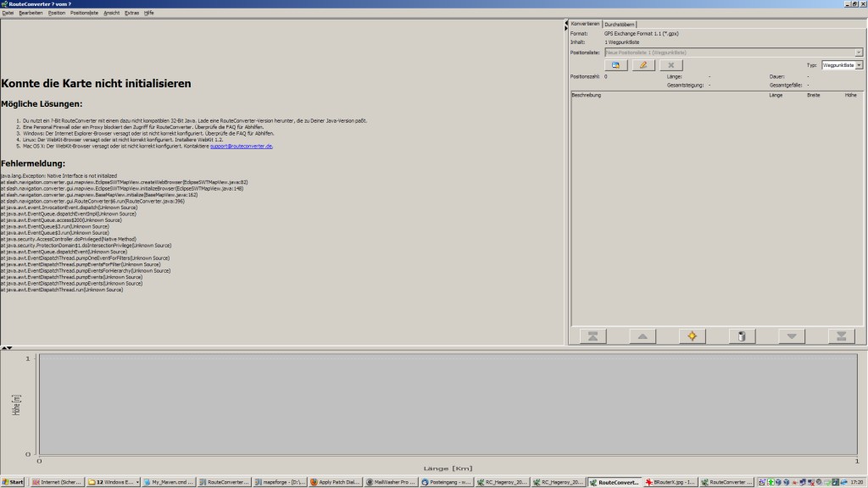Open the Datei menu

tap(8, 14)
